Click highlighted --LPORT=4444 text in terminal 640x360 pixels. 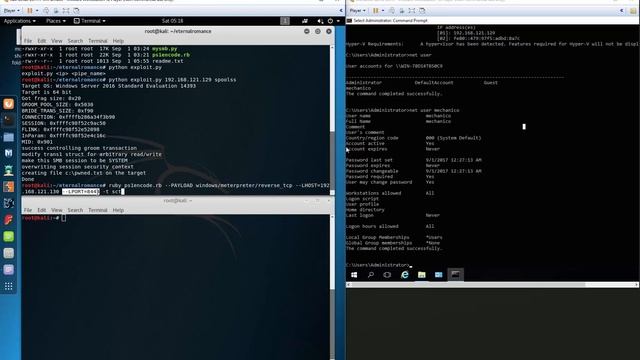(x=81, y=191)
